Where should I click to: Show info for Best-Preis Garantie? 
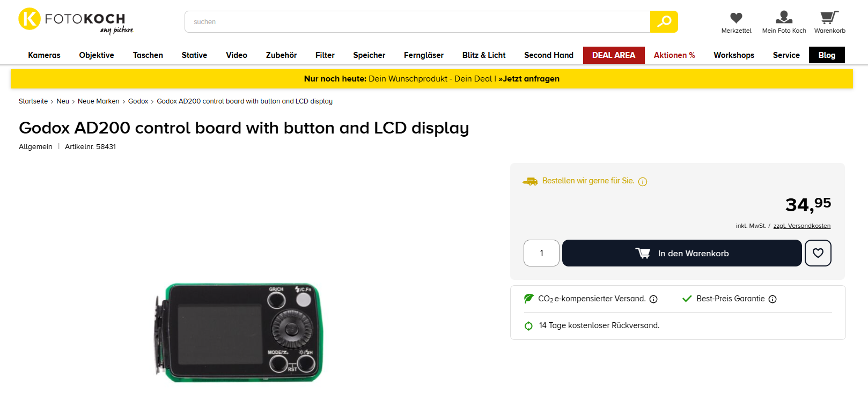773,299
